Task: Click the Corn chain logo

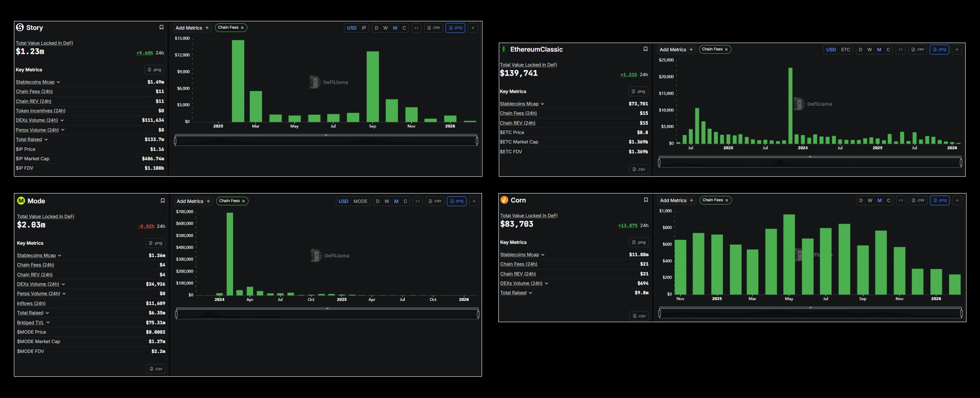Action: click(505, 200)
